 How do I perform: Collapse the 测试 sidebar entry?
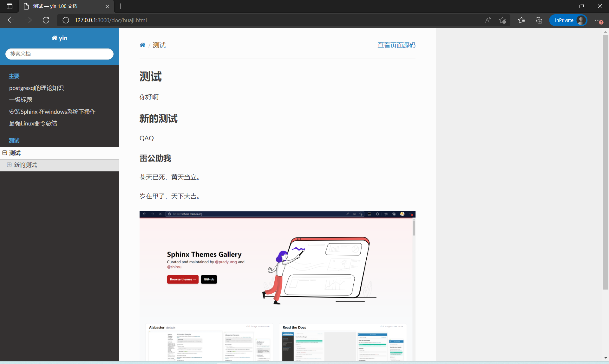tap(5, 153)
